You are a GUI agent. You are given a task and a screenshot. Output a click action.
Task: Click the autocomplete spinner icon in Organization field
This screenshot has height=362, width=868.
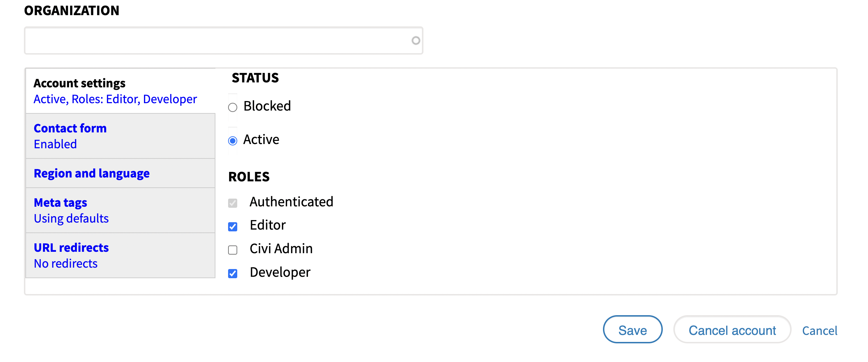pos(416,40)
